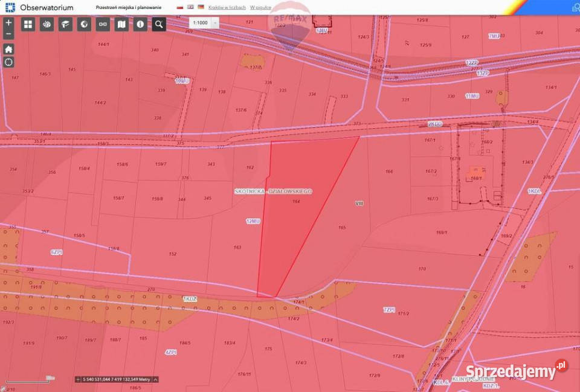Switch the language to Polish flag
580x392 pixels.
point(179,7)
